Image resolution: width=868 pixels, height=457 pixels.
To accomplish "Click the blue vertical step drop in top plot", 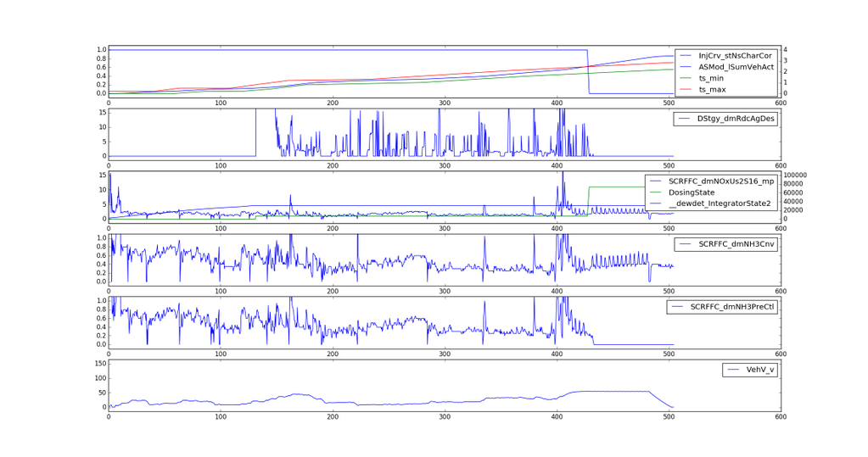I will pyautogui.click(x=589, y=72).
